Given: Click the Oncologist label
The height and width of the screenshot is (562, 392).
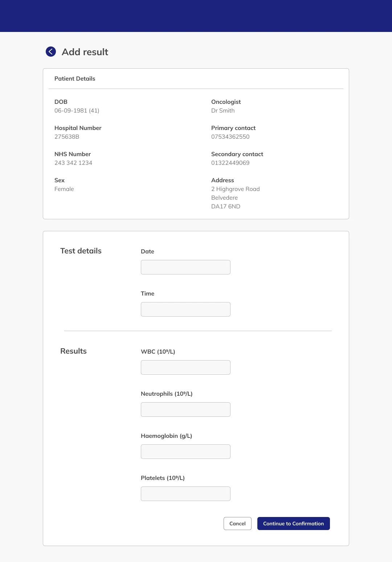Looking at the screenshot, I should (226, 102).
